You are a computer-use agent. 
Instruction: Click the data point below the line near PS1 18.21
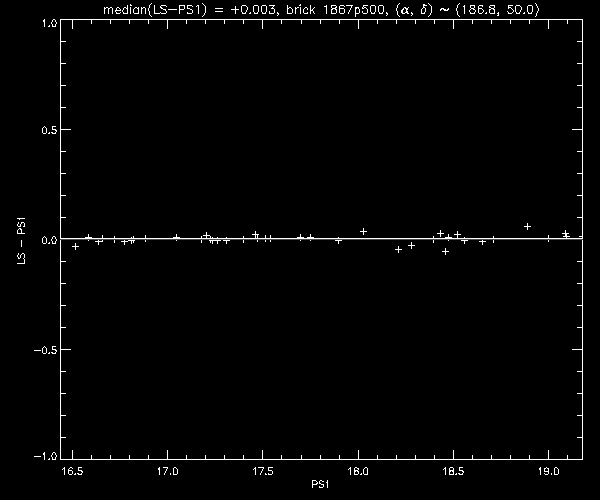(398, 250)
